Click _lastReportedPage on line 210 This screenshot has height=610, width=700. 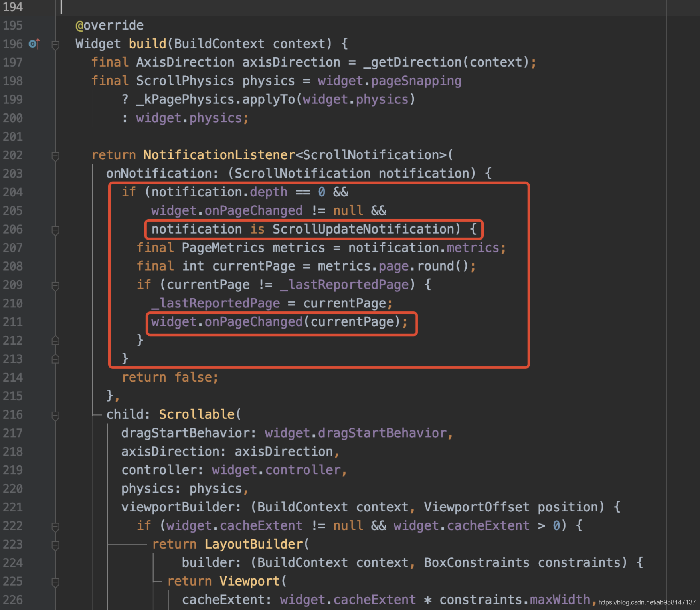tap(216, 303)
